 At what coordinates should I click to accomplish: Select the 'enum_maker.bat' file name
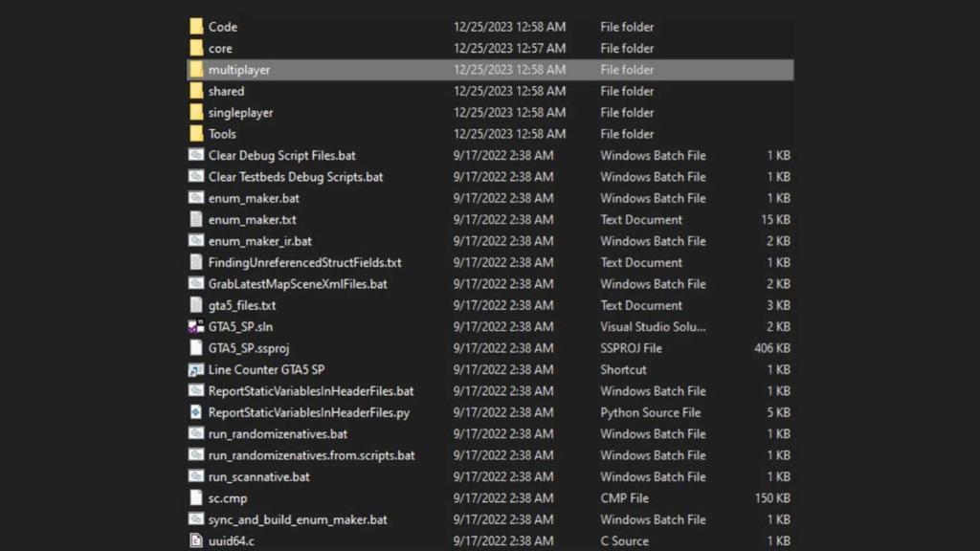pyautogui.click(x=254, y=198)
